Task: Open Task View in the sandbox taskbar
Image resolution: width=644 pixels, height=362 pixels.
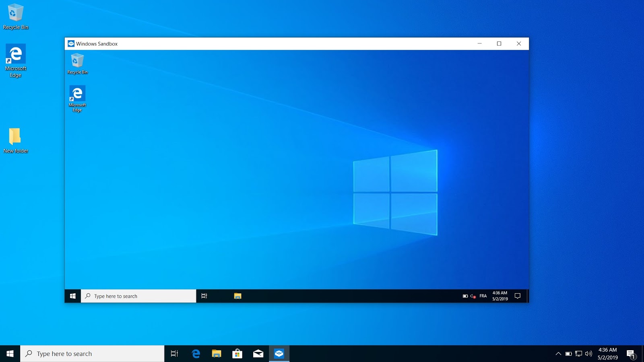Action: [204, 296]
